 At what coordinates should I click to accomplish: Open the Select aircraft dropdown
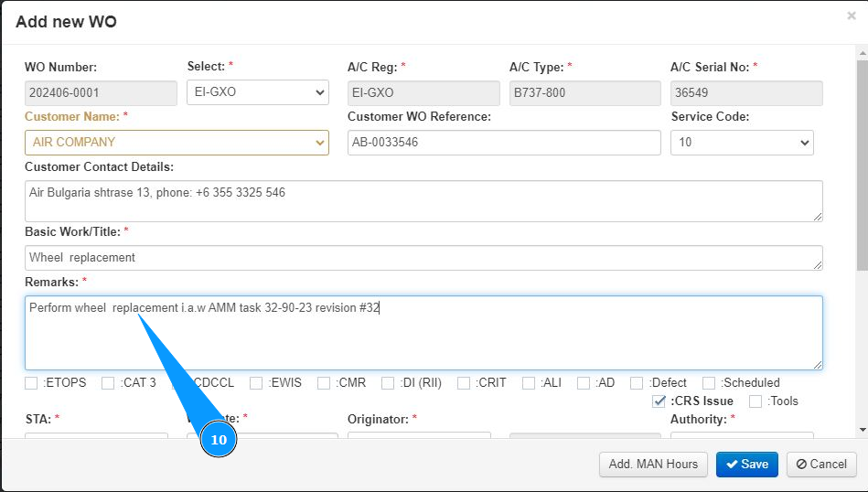[x=257, y=92]
